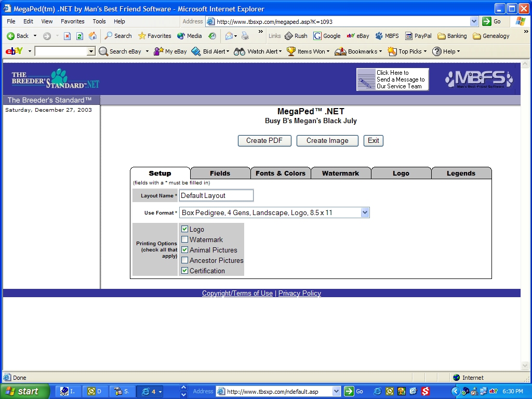The width and height of the screenshot is (532, 399).
Task: Click the eBay logo in toolbar
Action: click(14, 51)
